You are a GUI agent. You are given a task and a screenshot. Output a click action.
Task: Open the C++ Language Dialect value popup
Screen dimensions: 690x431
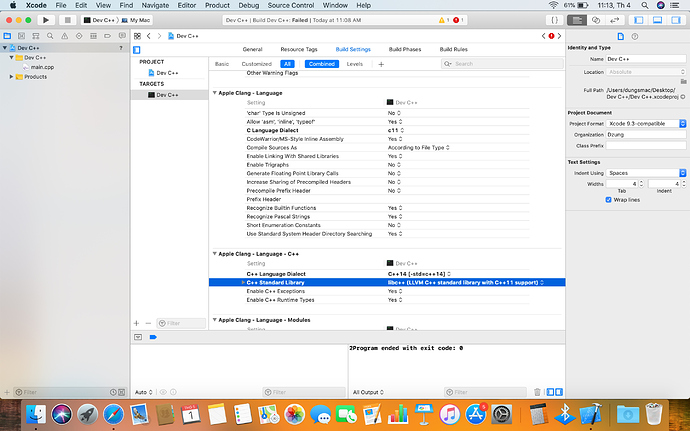pos(419,274)
